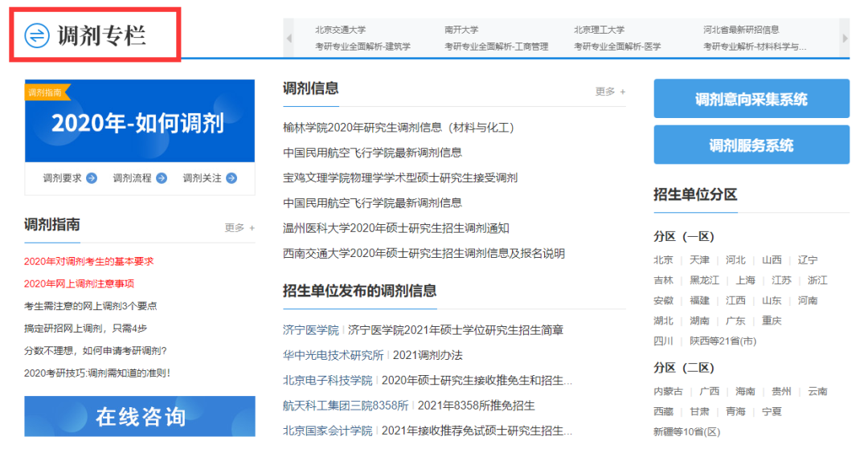Expand 更多 + in the 调剂信息 section
This screenshot has width=868, height=461.
[x=610, y=92]
